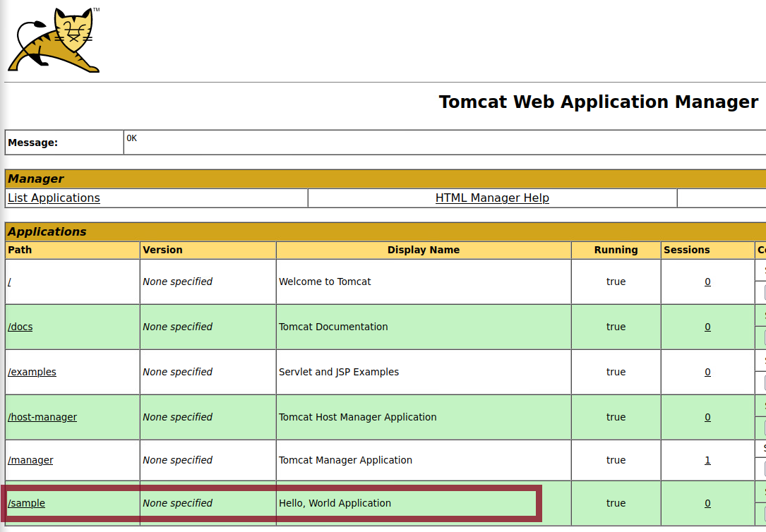Image resolution: width=766 pixels, height=532 pixels.
Task: Click the "Tomcat Web Application Manager" heading
Action: click(x=599, y=102)
